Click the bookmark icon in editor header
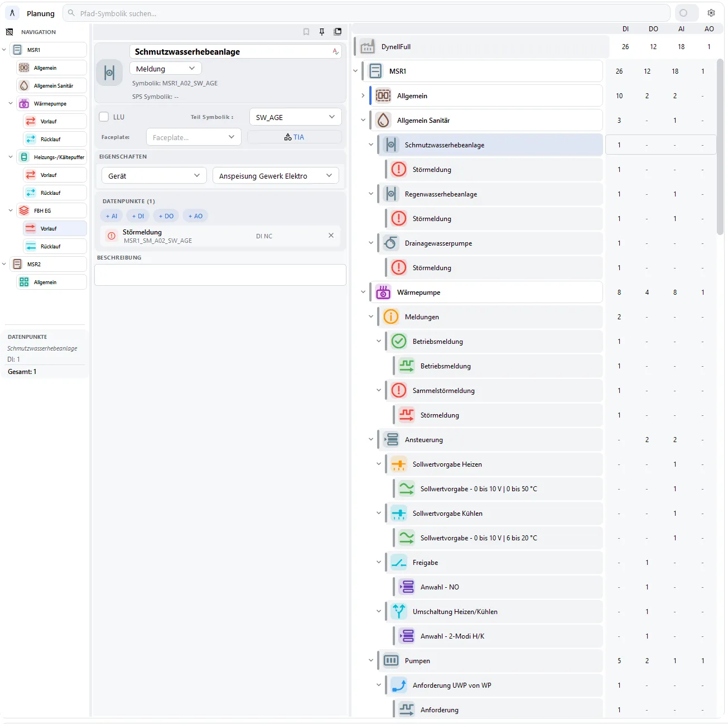Image resolution: width=728 pixels, height=724 pixels. 306,32
